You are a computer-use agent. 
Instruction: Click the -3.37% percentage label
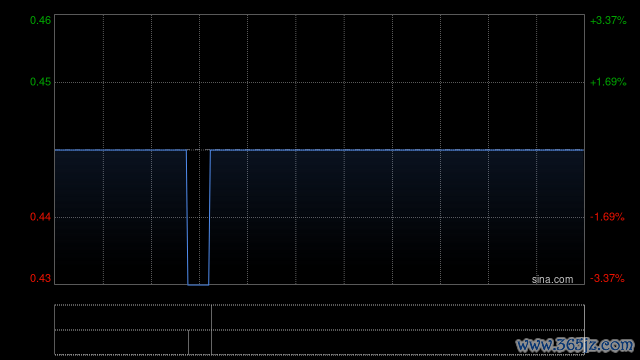[607, 278]
